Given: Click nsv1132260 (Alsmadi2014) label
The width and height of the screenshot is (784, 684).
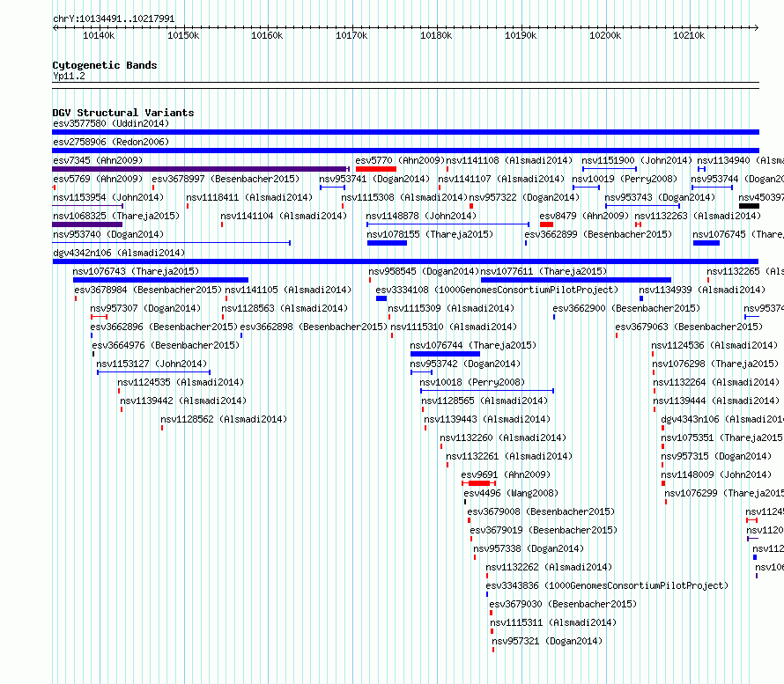Looking at the screenshot, I should [503, 438].
